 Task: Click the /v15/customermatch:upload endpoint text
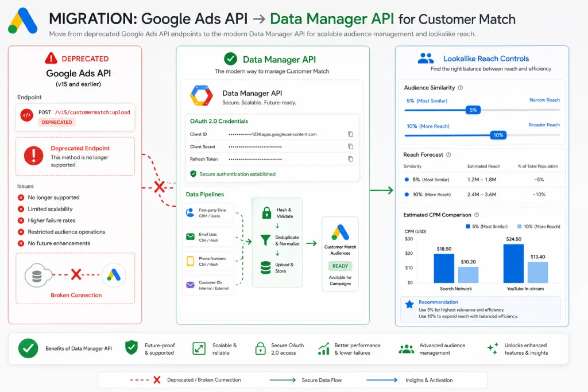coord(92,112)
